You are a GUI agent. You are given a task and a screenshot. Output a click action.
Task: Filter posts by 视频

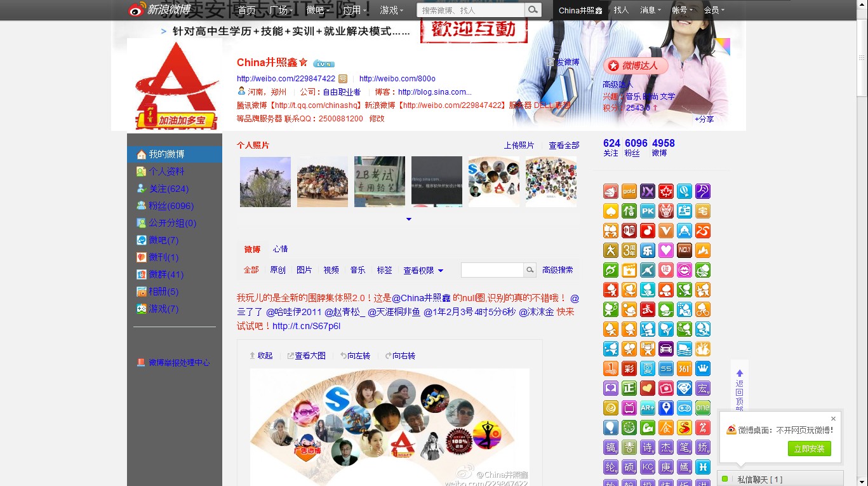point(331,270)
